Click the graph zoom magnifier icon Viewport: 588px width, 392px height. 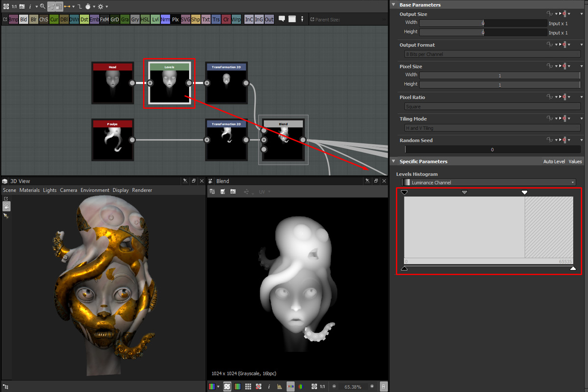43,6
